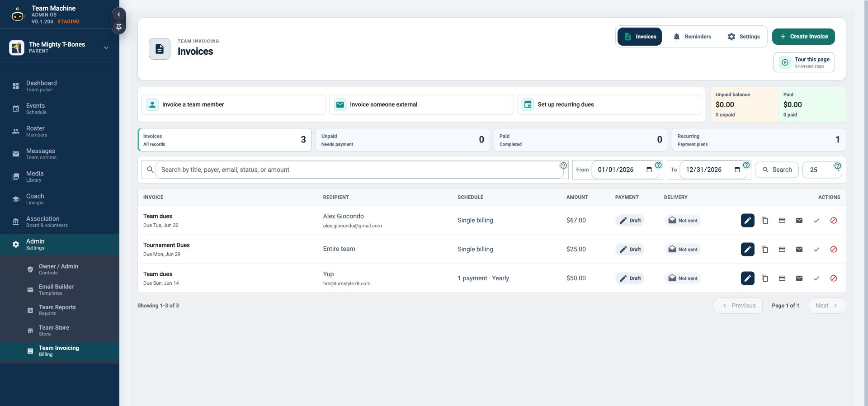Start Tour this page
The image size is (868, 406).
(x=804, y=62)
